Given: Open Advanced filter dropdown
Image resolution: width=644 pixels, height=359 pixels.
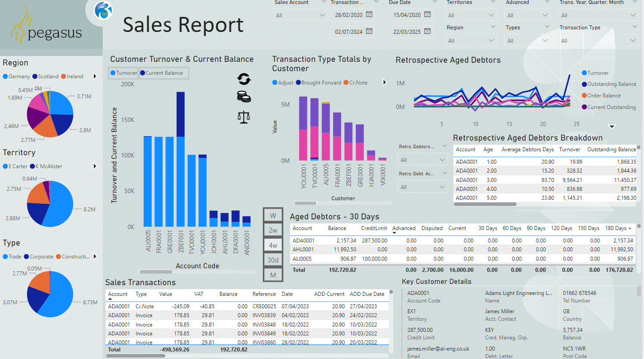Looking at the screenshot, I should [x=528, y=15].
